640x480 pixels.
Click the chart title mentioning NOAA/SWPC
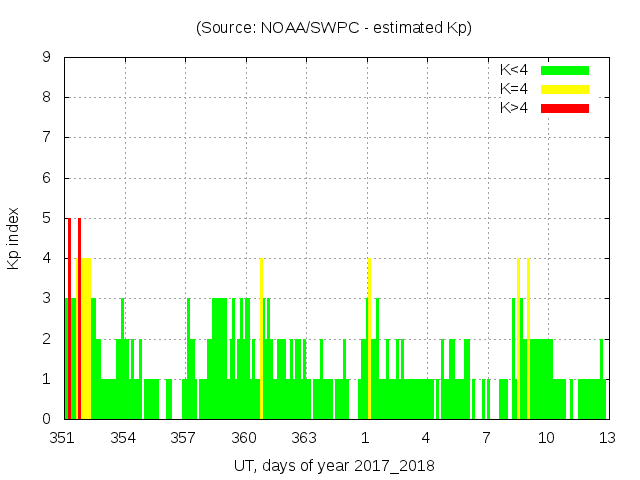pos(334,28)
